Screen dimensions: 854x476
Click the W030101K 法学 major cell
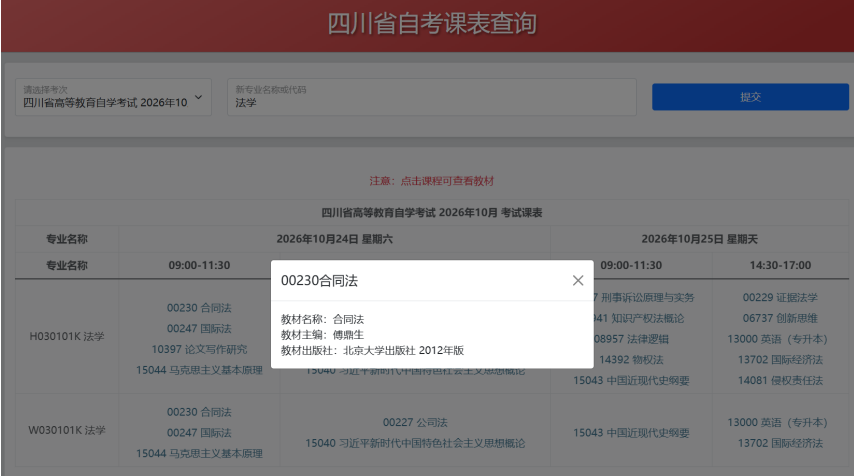click(x=66, y=430)
